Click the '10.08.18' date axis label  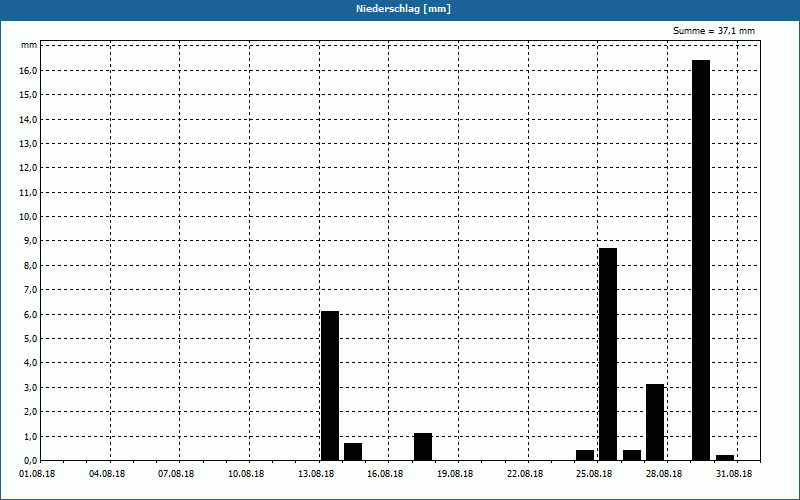(x=246, y=474)
